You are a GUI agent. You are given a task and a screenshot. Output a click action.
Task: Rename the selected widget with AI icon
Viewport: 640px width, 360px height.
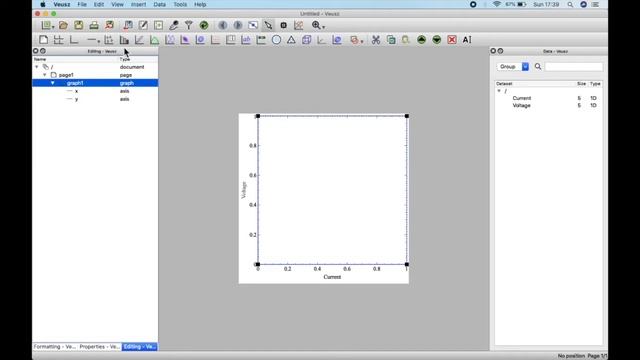(x=467, y=40)
